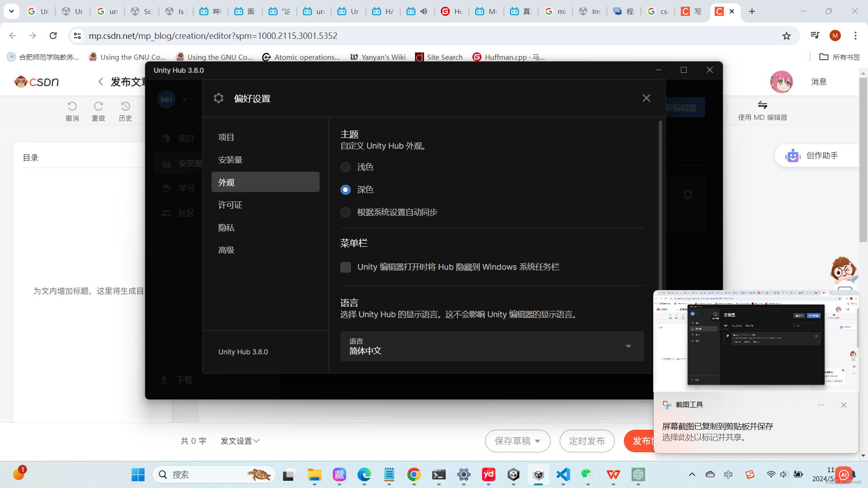This screenshot has width=868, height=488.
Task: Open WeChat from taskbar
Action: point(588,474)
